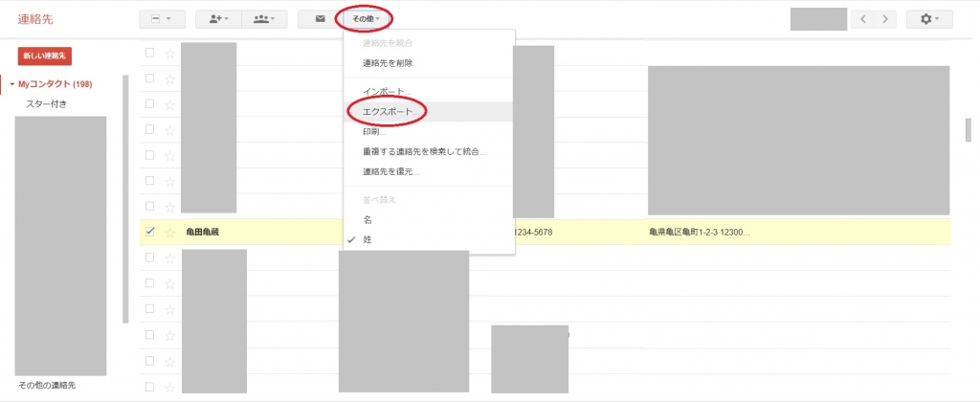Select 連絡先を削除 menu option
The width and height of the screenshot is (980, 402).
point(388,63)
